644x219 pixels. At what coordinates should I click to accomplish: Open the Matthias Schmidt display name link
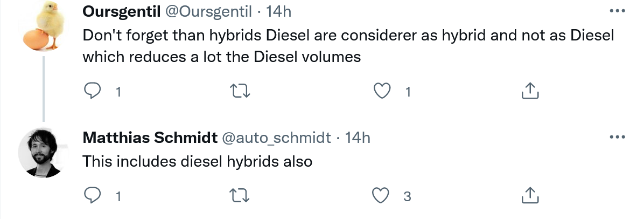[149, 138]
